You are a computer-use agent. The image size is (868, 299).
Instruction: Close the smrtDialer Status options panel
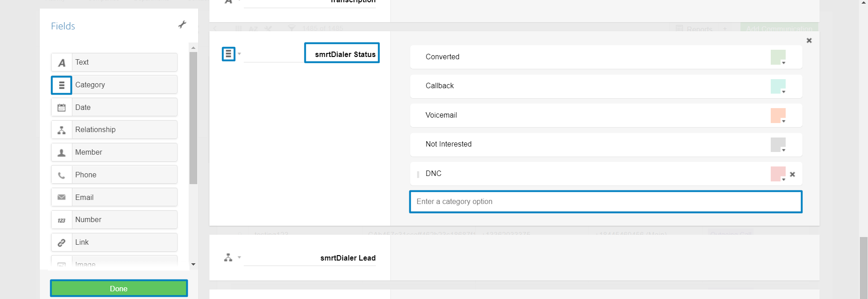coord(809,41)
